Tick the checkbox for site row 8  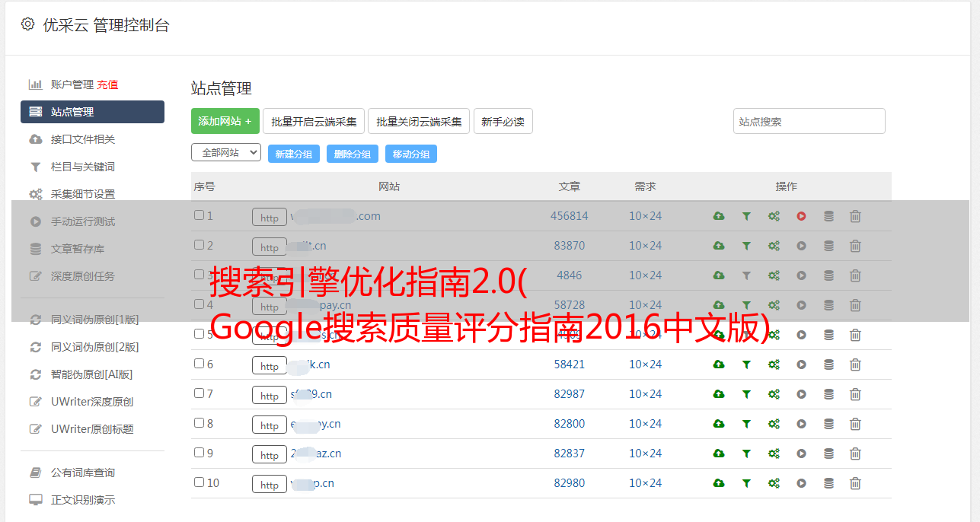199,423
